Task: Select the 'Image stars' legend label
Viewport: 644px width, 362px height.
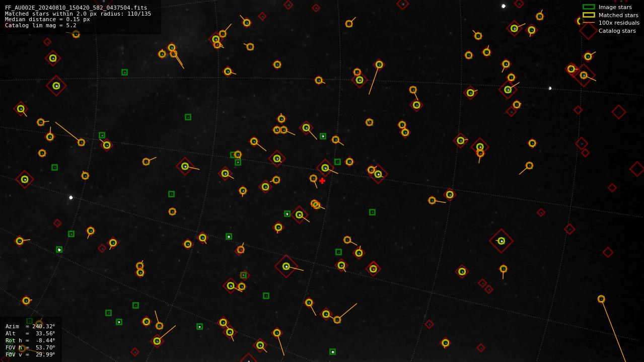Action: pyautogui.click(x=615, y=7)
